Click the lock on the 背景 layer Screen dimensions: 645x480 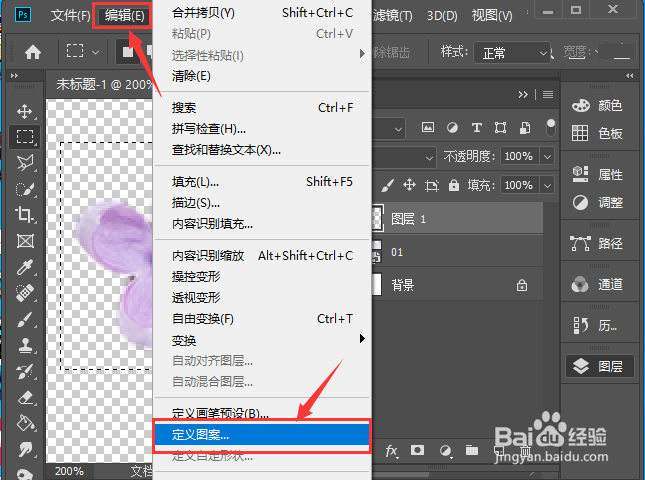[x=522, y=285]
